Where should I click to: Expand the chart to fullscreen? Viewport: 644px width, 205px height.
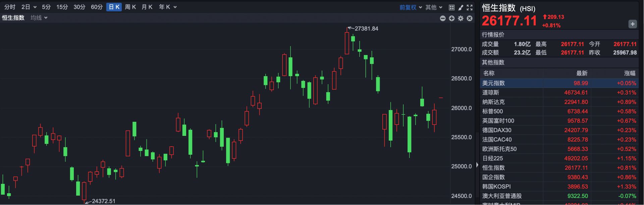click(470, 7)
